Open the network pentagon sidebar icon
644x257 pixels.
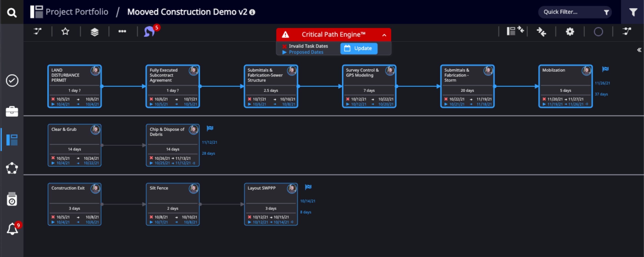point(12,168)
